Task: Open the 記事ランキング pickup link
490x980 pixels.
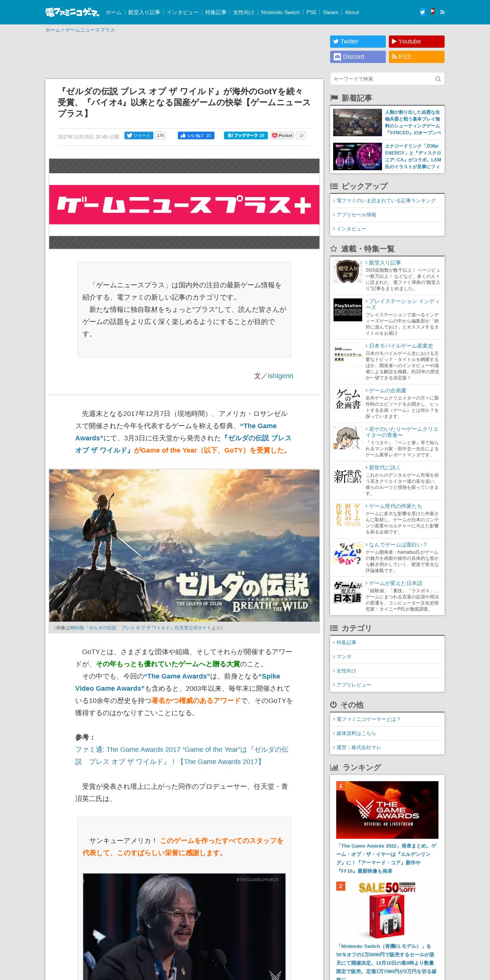Action: (x=386, y=201)
